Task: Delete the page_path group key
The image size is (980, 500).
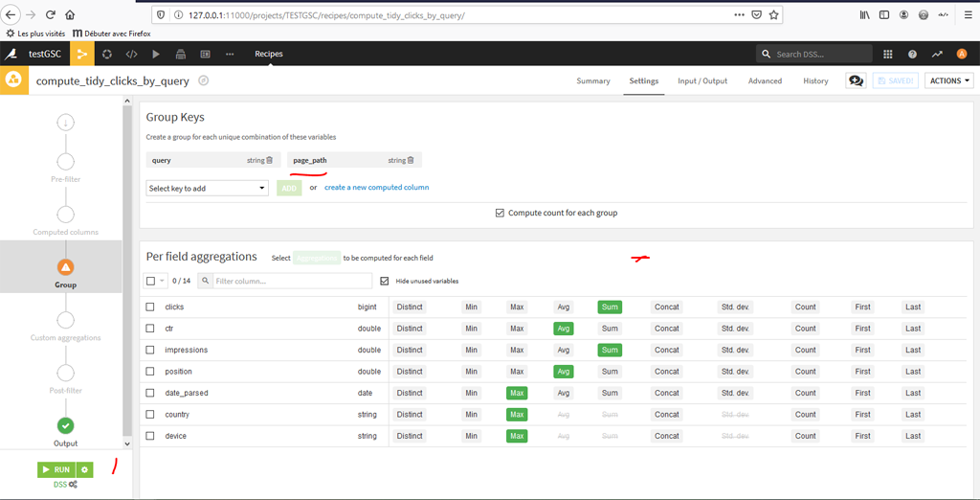Action: click(x=411, y=160)
